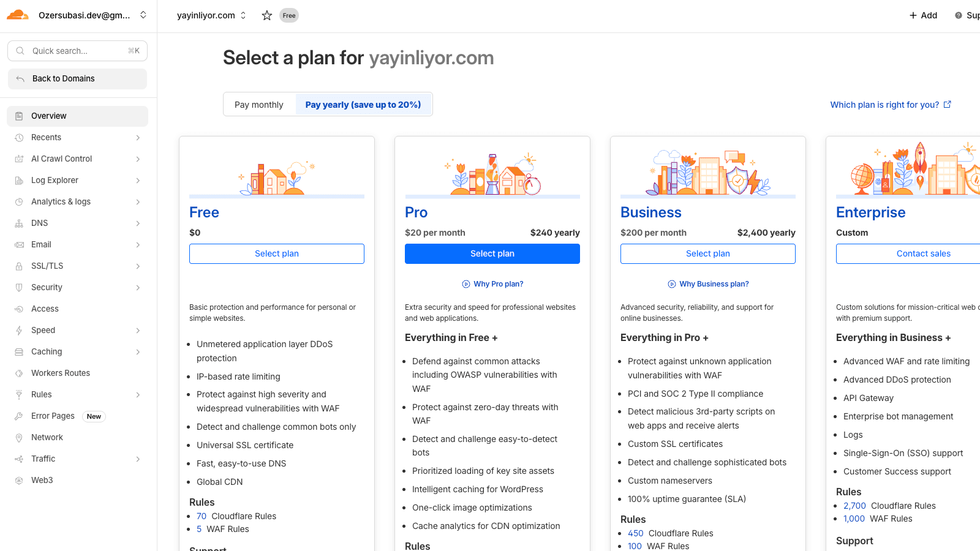Screen dimensions: 980x551
Task: Switch billing to Pay monthly
Action: click(x=259, y=105)
